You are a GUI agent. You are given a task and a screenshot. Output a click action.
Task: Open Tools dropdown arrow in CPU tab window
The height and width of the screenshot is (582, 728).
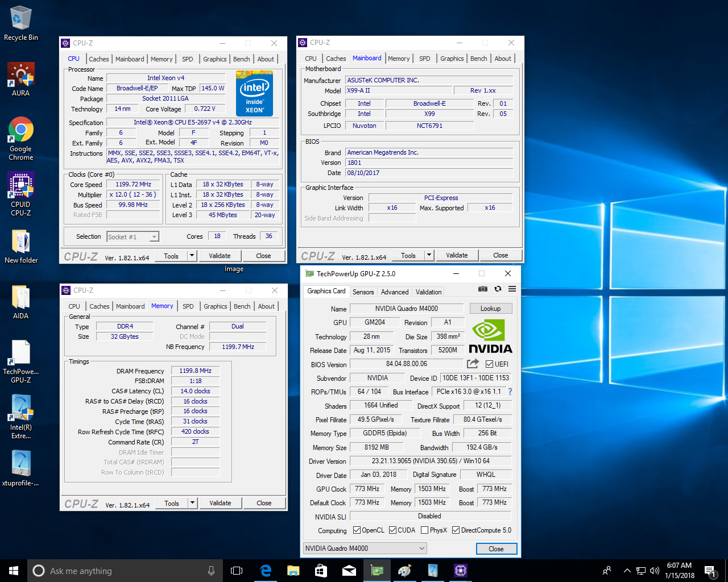click(x=192, y=256)
